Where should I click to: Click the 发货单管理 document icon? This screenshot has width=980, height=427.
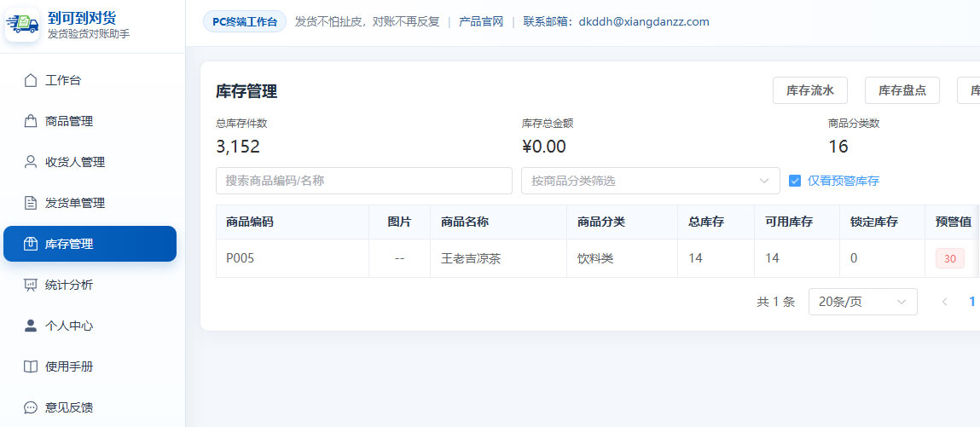click(30, 203)
